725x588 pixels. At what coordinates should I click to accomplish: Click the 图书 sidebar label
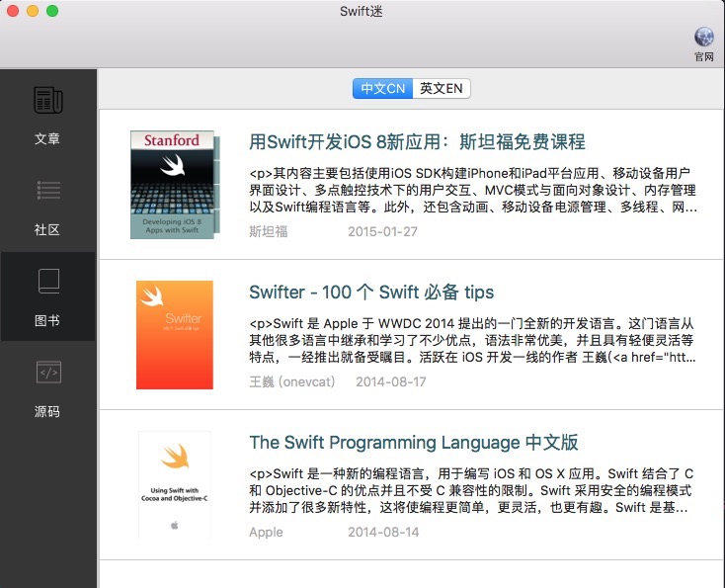(47, 320)
